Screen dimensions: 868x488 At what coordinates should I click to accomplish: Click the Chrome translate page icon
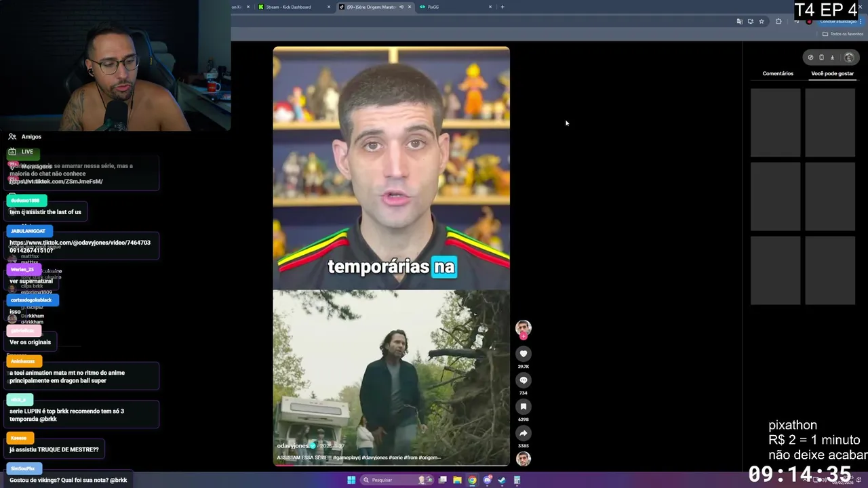click(x=739, y=22)
